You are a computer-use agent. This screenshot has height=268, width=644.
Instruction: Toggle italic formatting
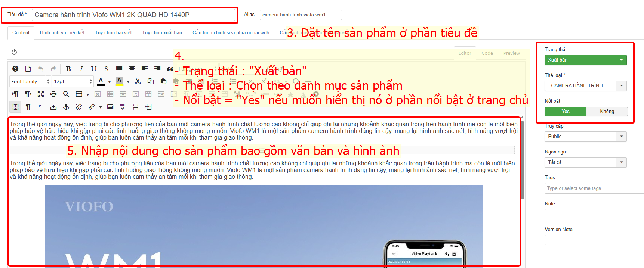click(x=81, y=69)
